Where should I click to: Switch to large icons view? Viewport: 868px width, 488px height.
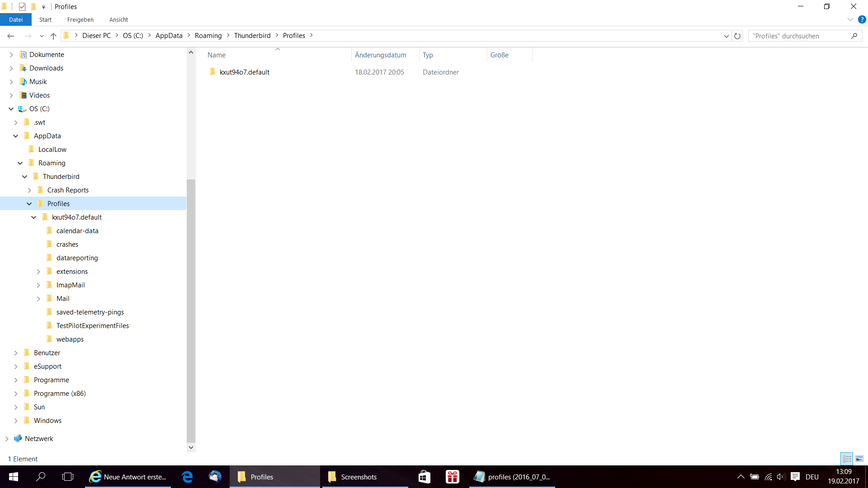click(859, 459)
